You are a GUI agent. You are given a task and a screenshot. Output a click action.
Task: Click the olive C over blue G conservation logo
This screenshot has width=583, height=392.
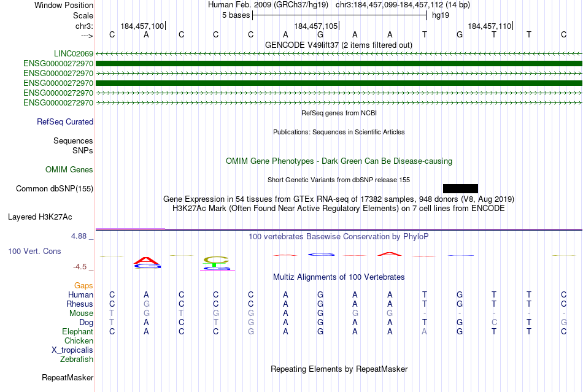pos(217,263)
